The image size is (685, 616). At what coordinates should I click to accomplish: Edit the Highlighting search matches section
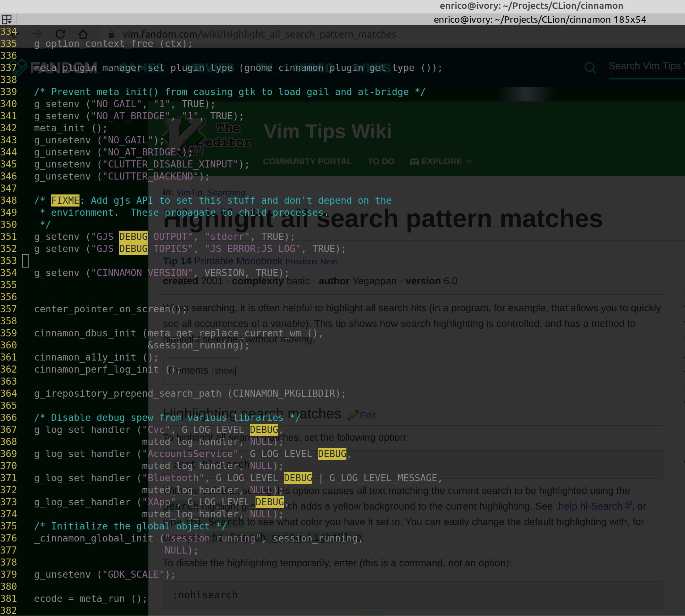(x=367, y=415)
